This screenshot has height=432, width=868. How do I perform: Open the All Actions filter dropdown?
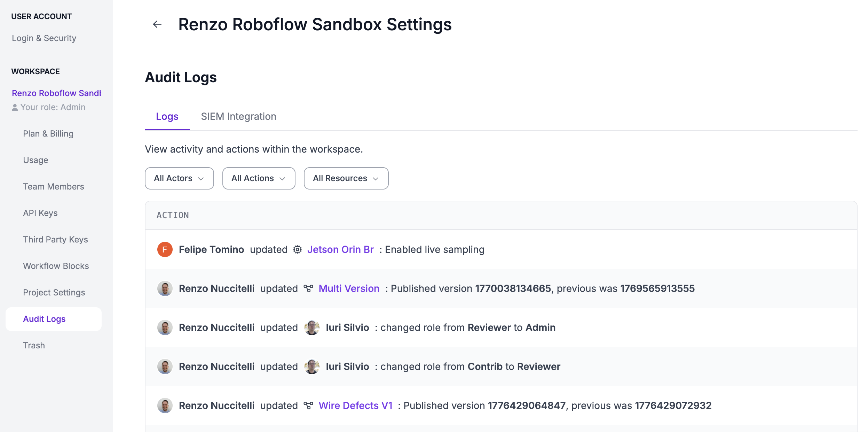[259, 178]
